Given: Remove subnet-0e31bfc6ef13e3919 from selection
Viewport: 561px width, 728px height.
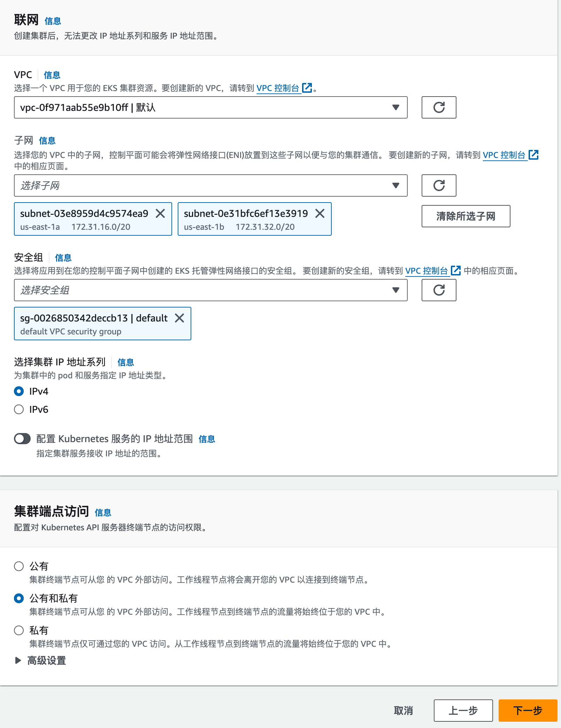Looking at the screenshot, I should coord(320,213).
